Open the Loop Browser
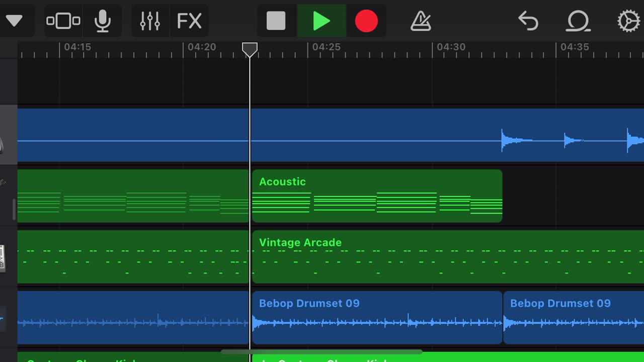The width and height of the screenshot is (644, 362). [579, 21]
